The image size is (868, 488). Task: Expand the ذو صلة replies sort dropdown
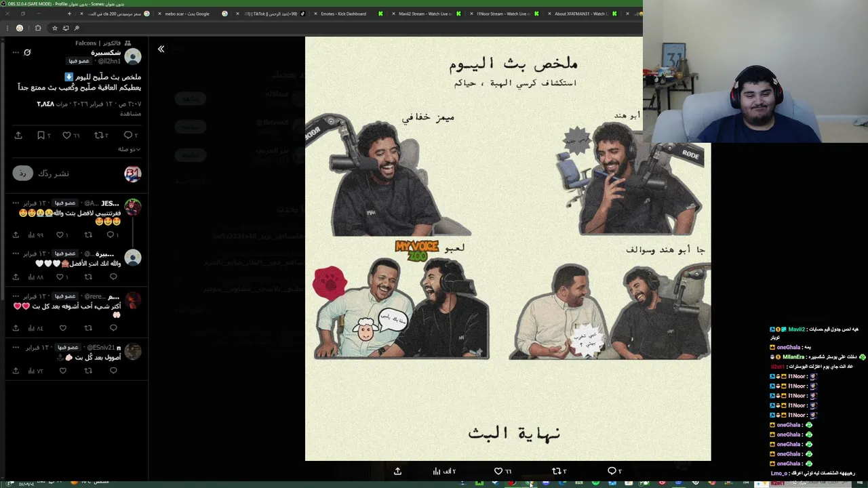129,149
